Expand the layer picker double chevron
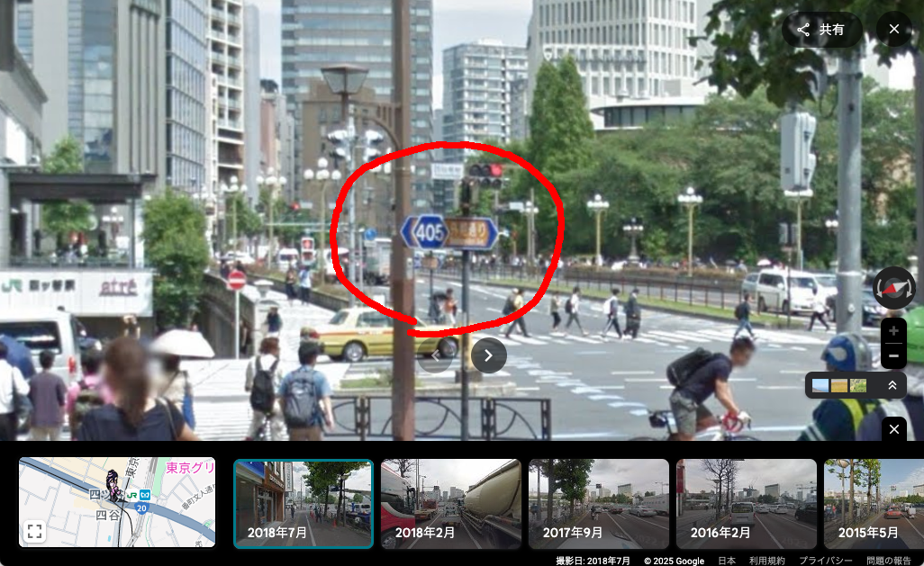This screenshot has width=924, height=566. 892,385
